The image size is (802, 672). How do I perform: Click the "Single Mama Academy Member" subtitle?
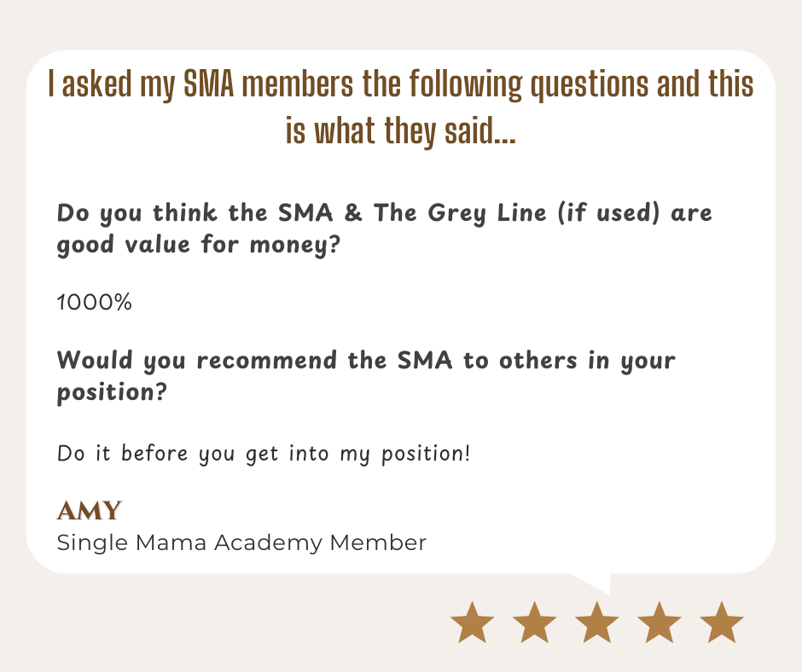point(241,542)
